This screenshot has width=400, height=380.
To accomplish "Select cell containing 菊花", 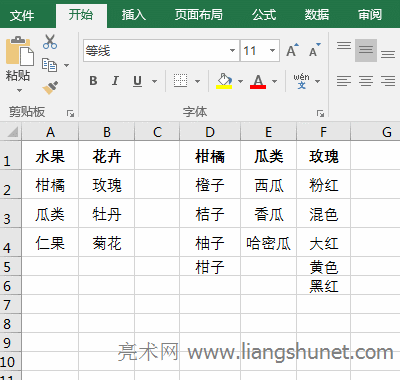I will point(107,242).
